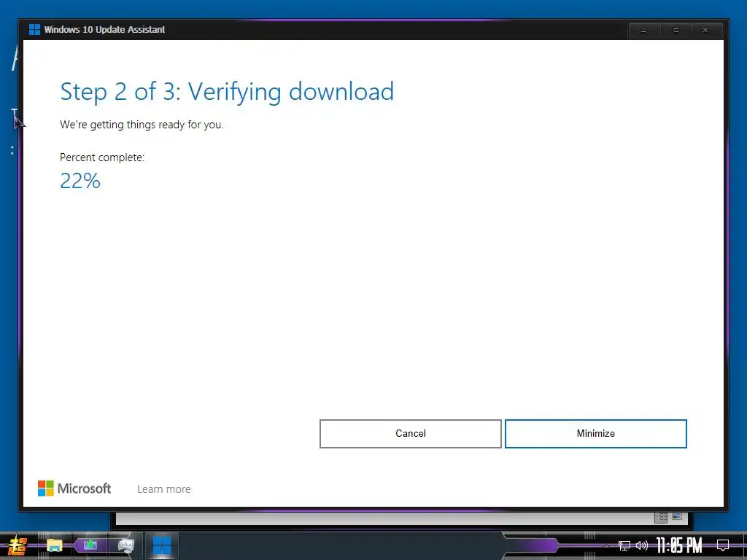
Task: Click the 'We're getting things ready' text
Action: (142, 125)
